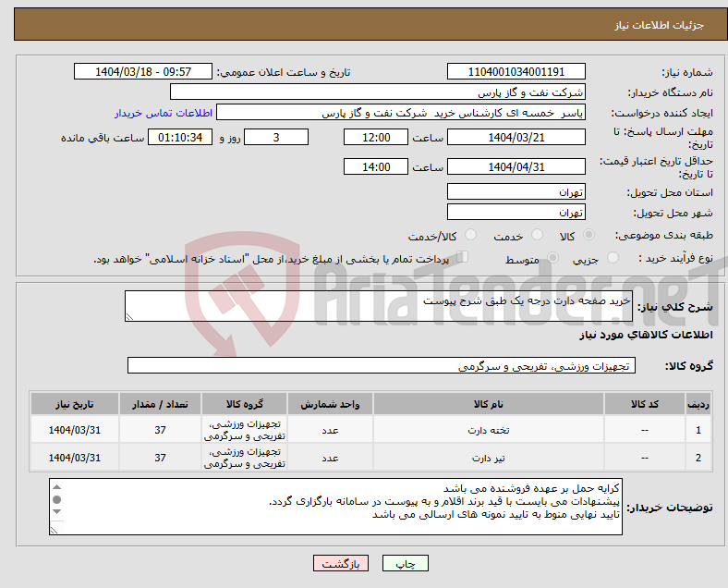Click the date 1404/03/31 in تیر دارت row
This screenshot has width=728, height=588.
[74, 458]
